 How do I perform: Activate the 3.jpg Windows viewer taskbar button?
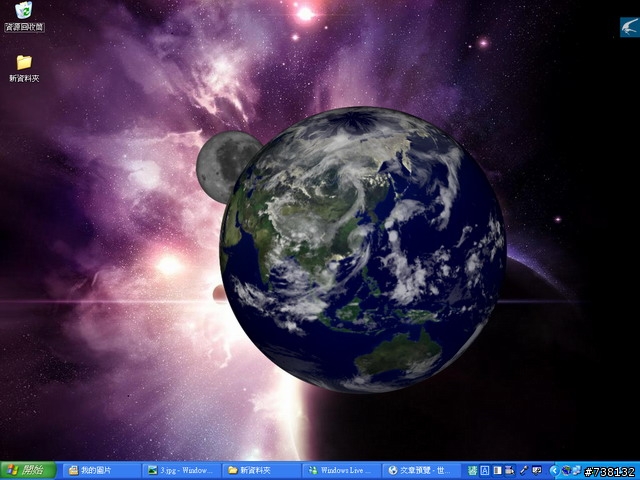tap(181, 470)
